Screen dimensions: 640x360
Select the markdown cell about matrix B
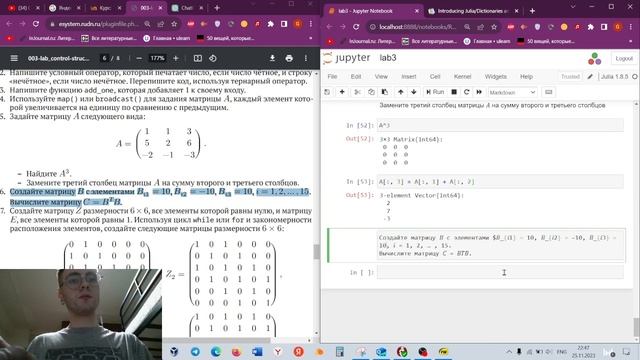(500, 245)
